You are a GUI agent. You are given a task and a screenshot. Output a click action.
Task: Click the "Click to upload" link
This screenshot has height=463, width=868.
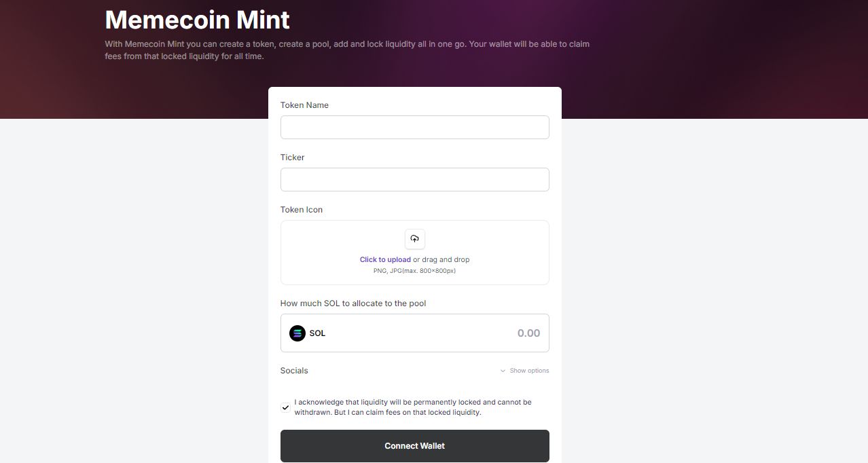point(385,259)
